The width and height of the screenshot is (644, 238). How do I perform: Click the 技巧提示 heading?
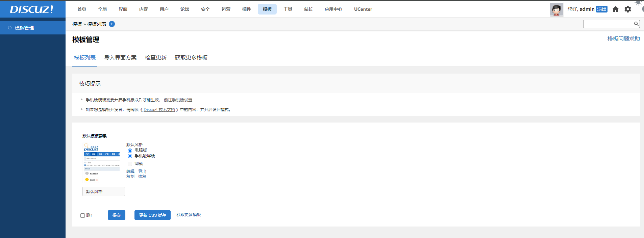tap(90, 84)
